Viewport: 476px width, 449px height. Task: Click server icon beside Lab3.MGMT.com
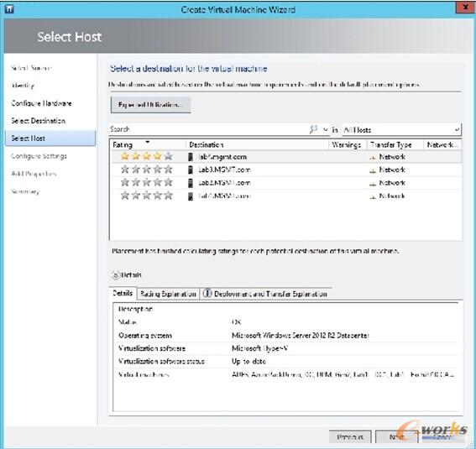191,170
